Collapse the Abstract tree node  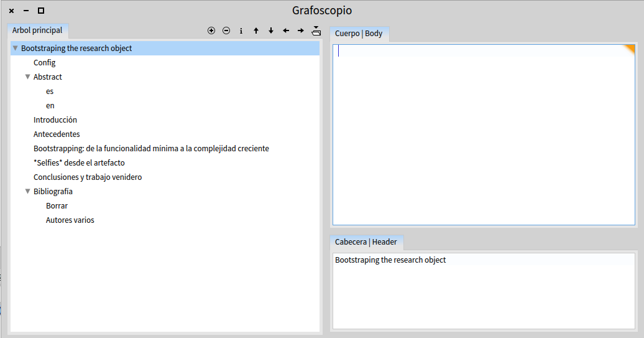27,77
